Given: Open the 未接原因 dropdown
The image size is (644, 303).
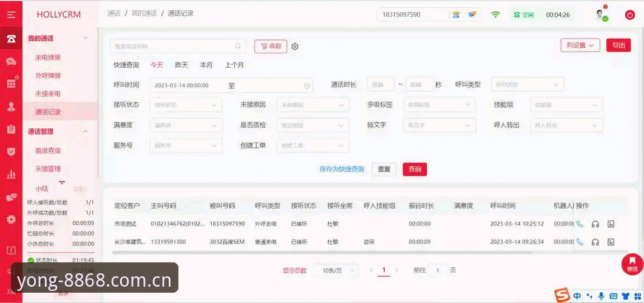Looking at the screenshot, I should pos(313,105).
